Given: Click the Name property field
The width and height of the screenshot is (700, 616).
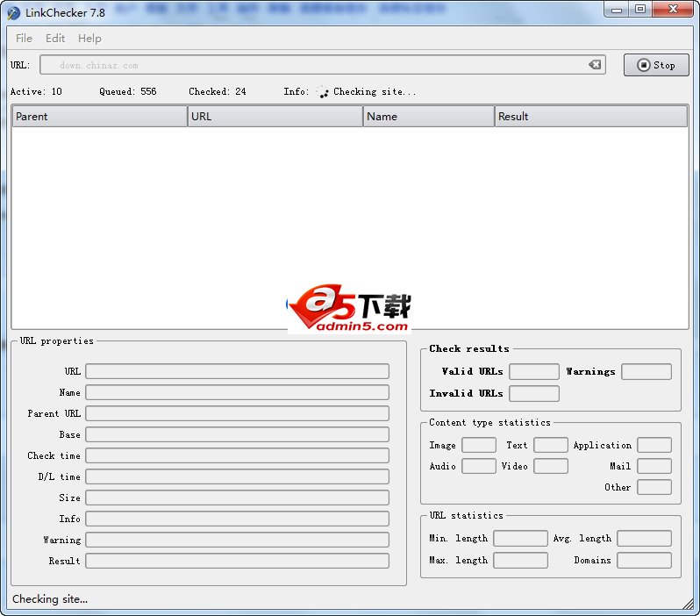Looking at the screenshot, I should pyautogui.click(x=237, y=392).
